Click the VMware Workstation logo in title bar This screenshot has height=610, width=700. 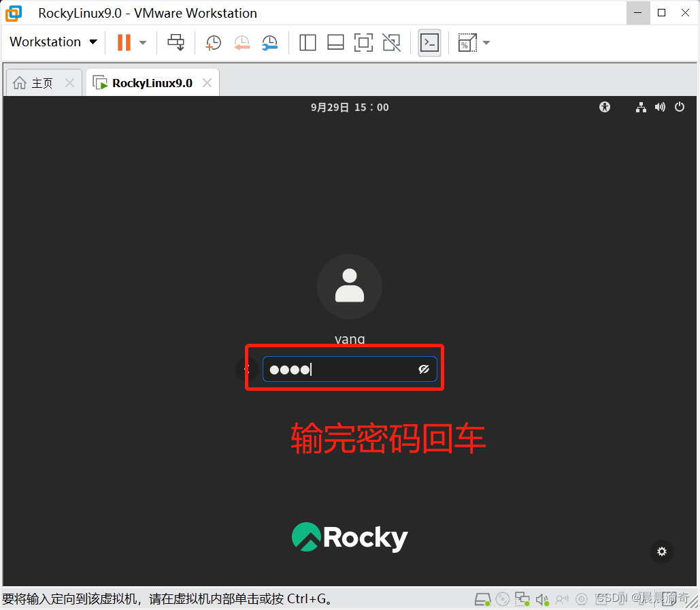(14, 14)
